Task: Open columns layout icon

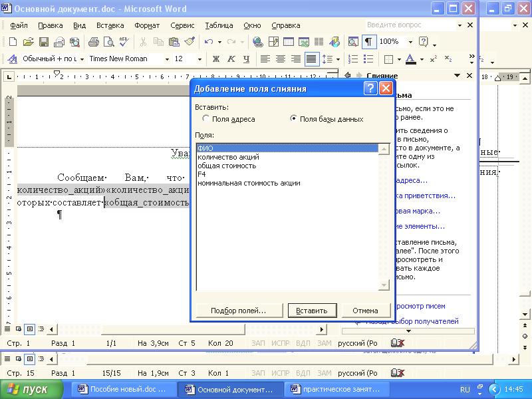Action: [319, 42]
